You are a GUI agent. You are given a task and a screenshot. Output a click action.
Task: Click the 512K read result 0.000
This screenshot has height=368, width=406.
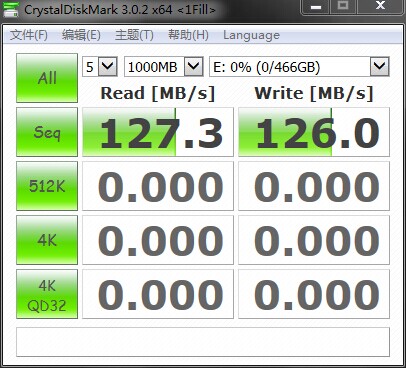[158, 186]
